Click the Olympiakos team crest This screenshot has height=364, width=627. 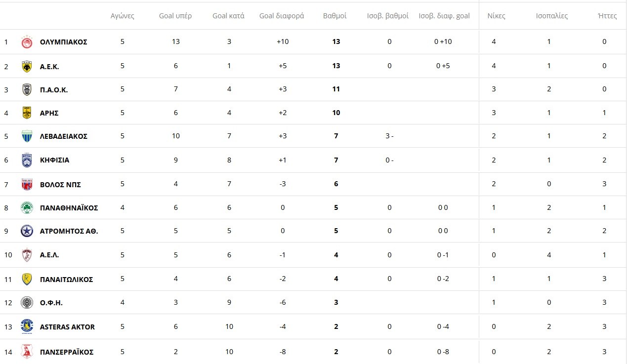point(27,42)
